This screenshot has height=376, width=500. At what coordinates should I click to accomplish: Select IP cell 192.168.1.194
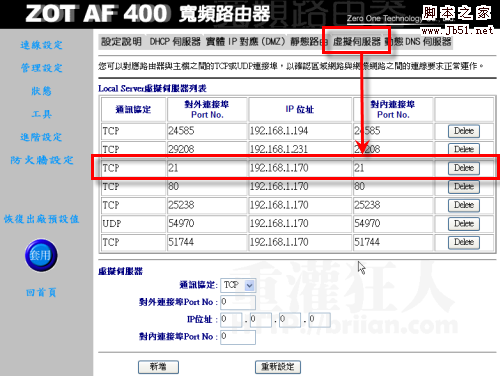tap(300, 131)
